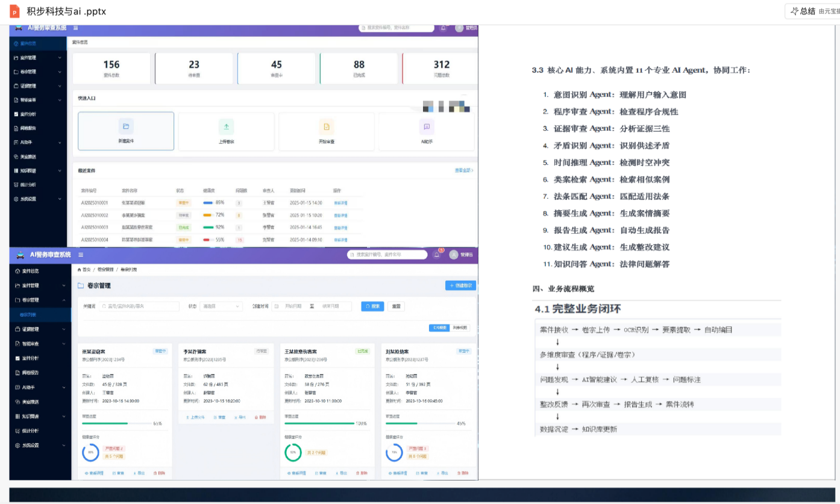Image resolution: width=840 pixels, height=504 pixels.
Task: Expand 案件管理 chevron in dashboard sidebar
Action: click(60, 58)
